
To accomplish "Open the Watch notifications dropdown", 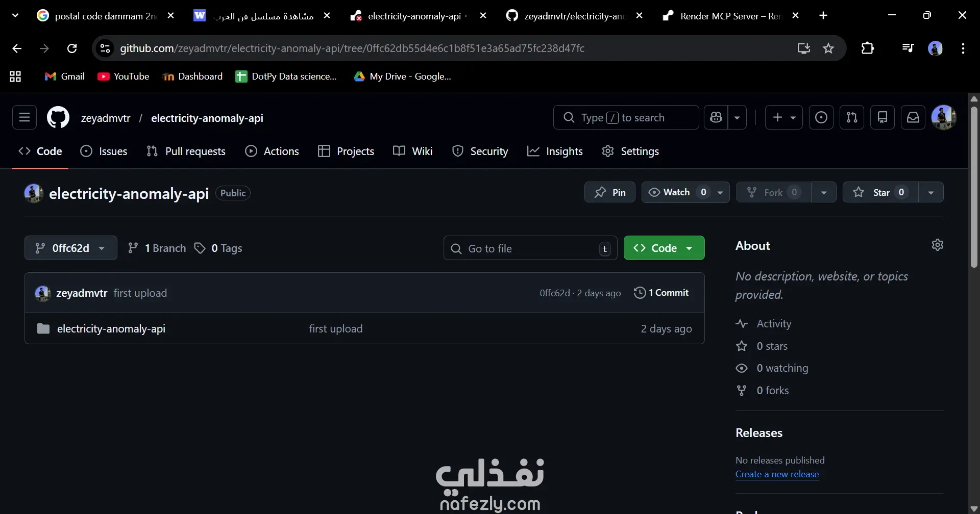I will [685, 192].
